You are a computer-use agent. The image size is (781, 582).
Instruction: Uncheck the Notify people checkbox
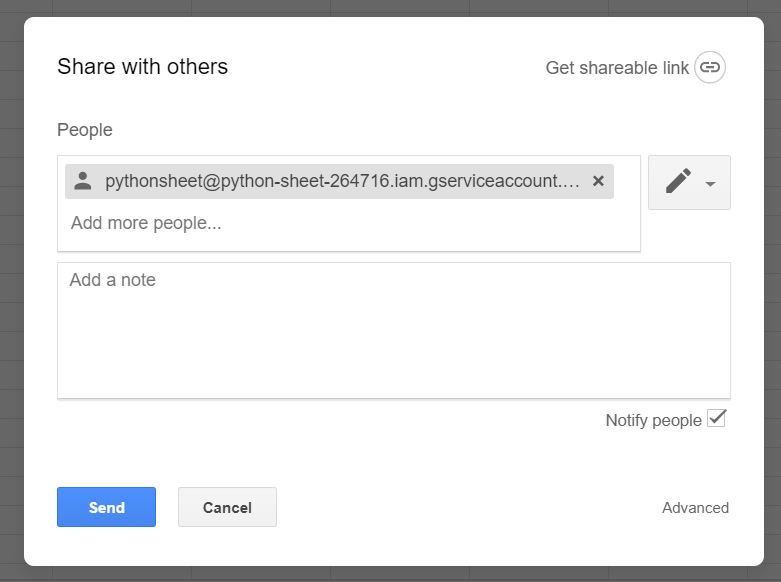pyautogui.click(x=716, y=418)
